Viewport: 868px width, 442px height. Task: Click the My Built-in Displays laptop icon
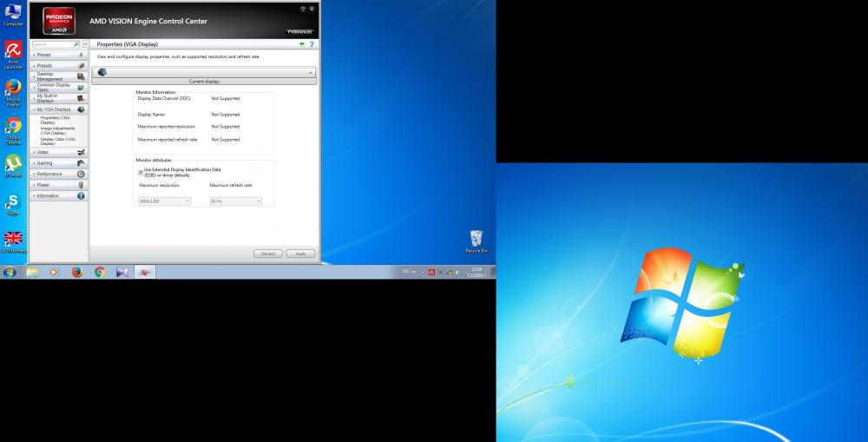pyautogui.click(x=82, y=98)
